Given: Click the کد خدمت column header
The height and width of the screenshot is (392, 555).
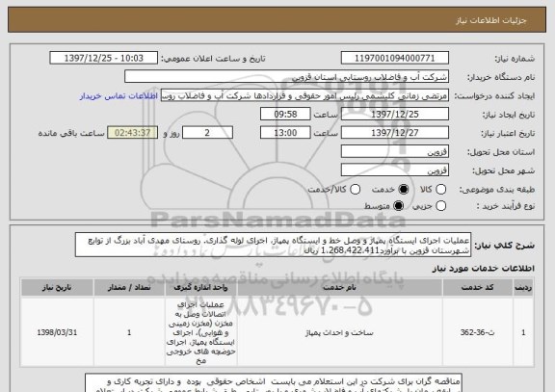Looking at the screenshot, I should 478,288.
